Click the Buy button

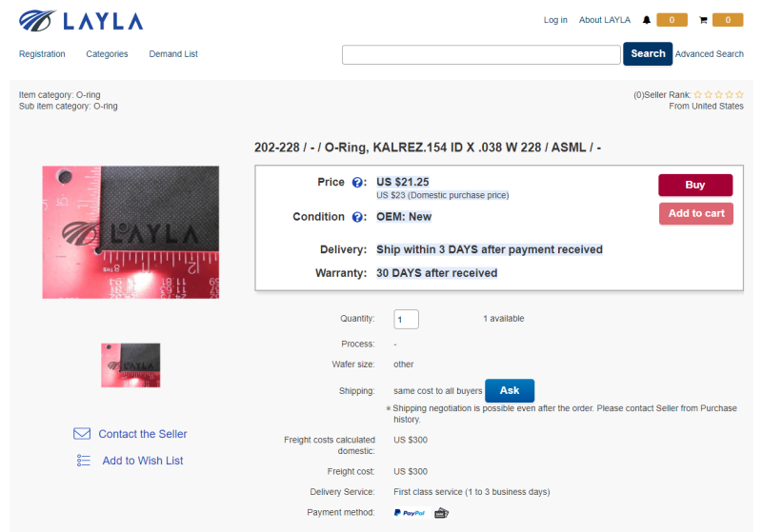[x=695, y=185]
